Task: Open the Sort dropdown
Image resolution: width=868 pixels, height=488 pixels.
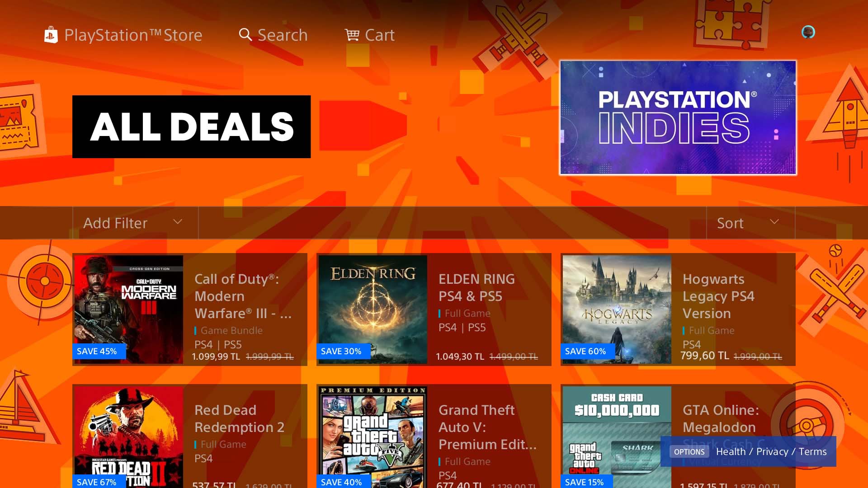Action: point(750,223)
